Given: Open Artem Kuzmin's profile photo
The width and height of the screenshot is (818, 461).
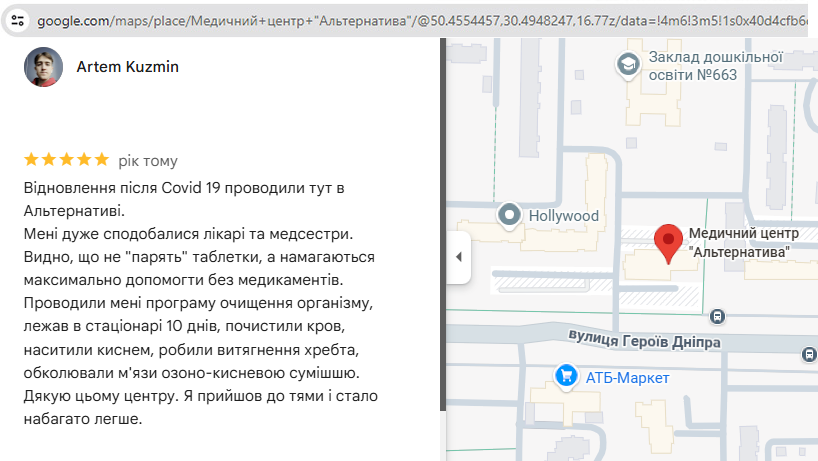Looking at the screenshot, I should [x=42, y=67].
